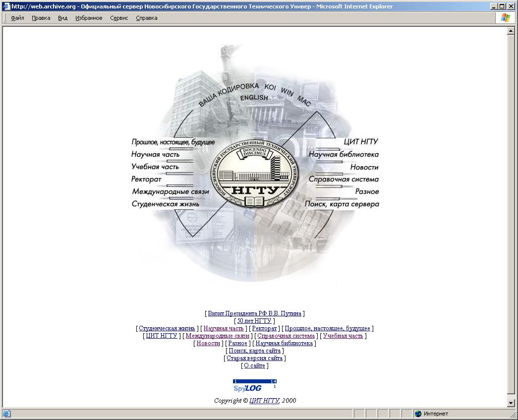This screenshot has height=420, width=518.
Task: Close the Internet Explorer window
Action: point(511,6)
